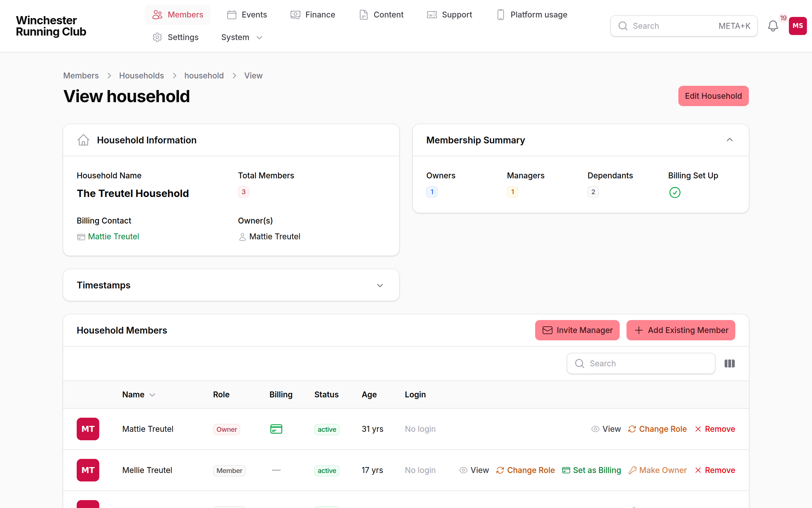Change Role for Mellie Treutel

coord(526,470)
